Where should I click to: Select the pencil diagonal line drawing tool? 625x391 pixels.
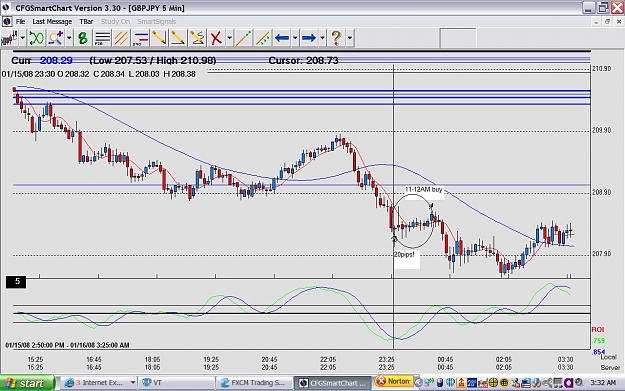pos(159,38)
